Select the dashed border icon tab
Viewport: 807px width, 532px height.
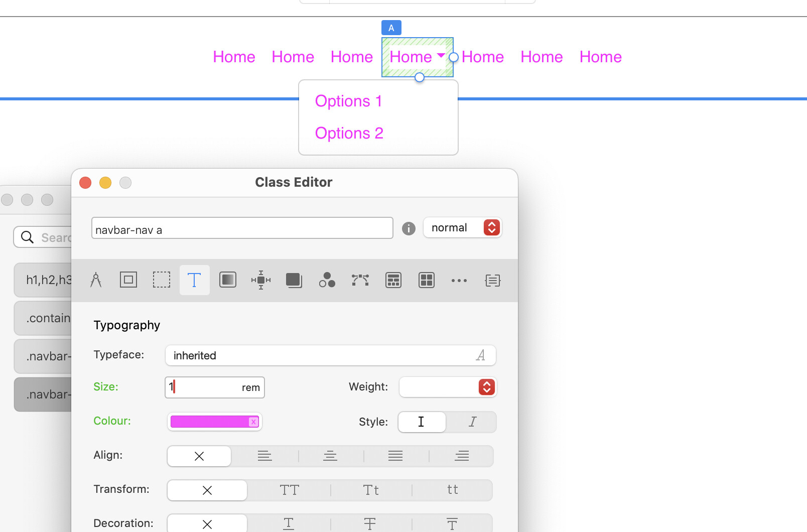[x=162, y=280]
